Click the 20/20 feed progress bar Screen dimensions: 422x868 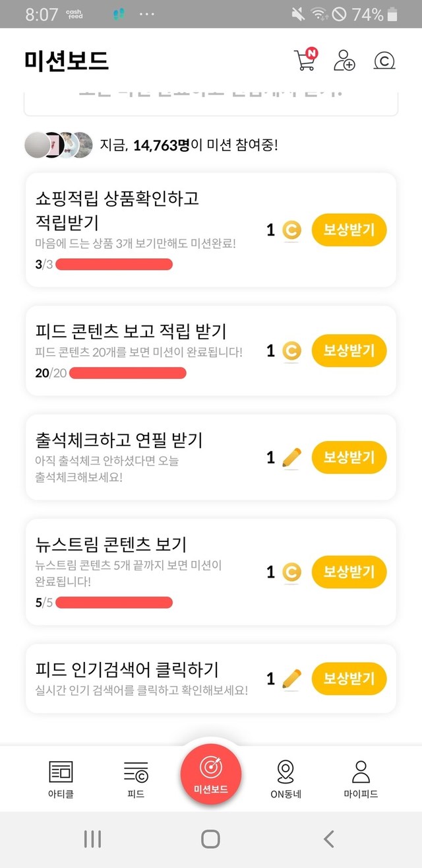(128, 373)
